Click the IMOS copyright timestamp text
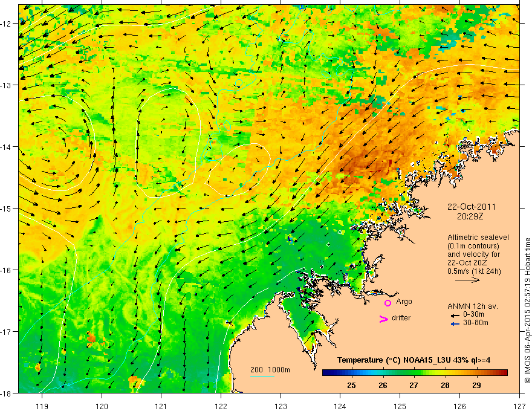This screenshot has height=411, width=532. pos(527,310)
